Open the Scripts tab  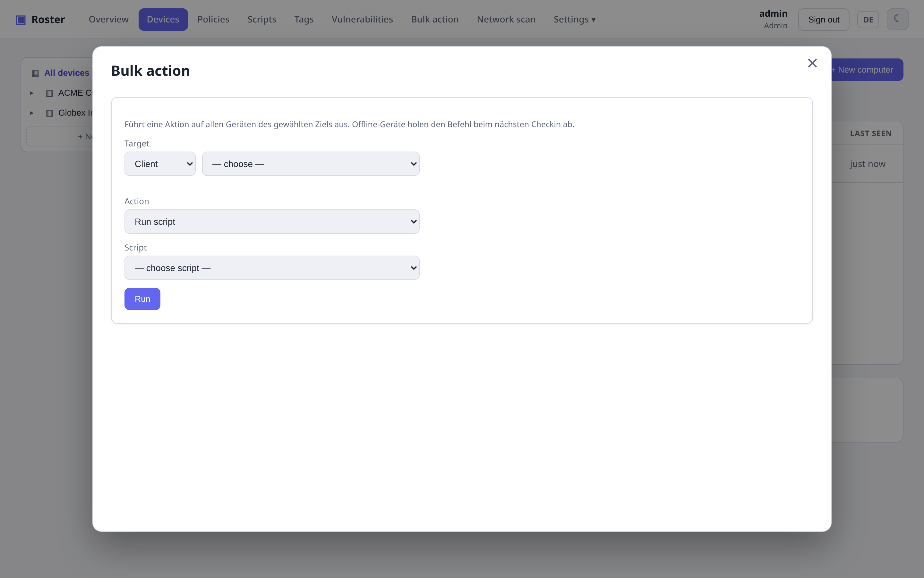(x=261, y=20)
